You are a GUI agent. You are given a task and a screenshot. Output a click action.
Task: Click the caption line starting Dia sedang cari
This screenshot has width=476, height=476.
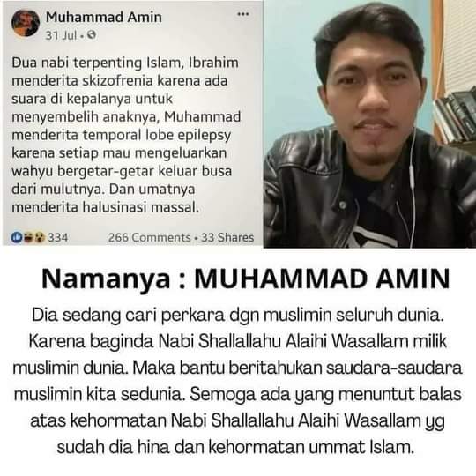pos(238,315)
